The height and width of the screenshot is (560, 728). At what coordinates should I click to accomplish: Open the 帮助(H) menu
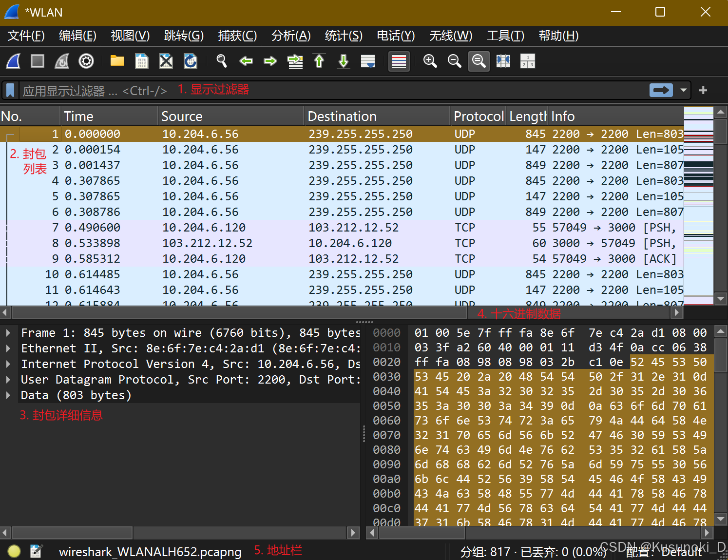point(558,36)
